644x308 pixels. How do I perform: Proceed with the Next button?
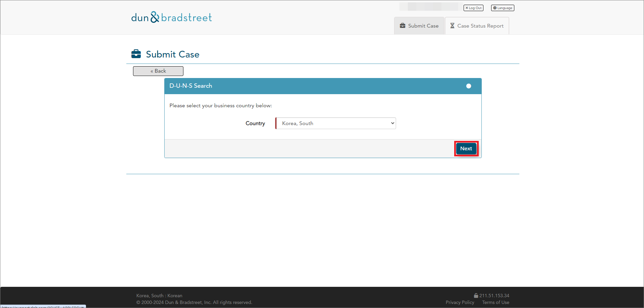click(466, 149)
